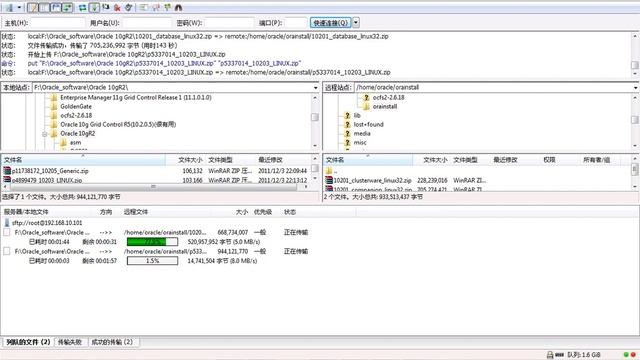Toggle directory comparison
Screen dimensions: 640x360
(156, 7)
